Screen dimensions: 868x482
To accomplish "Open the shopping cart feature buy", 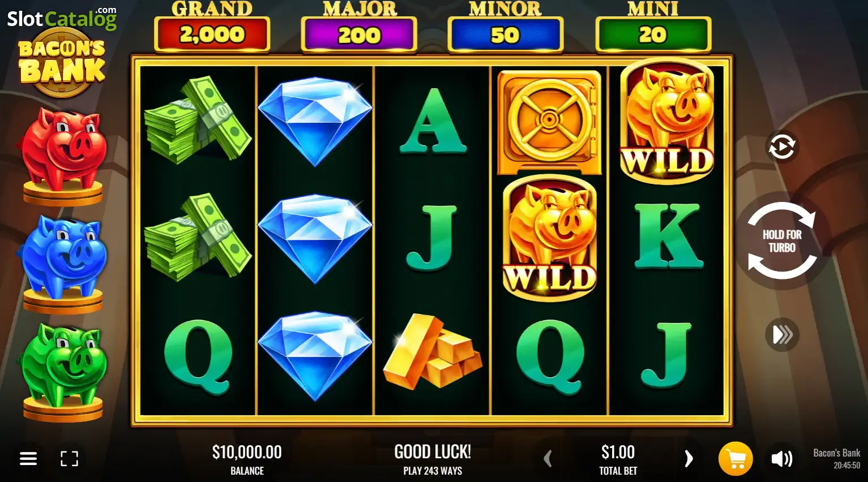I will pyautogui.click(x=736, y=459).
